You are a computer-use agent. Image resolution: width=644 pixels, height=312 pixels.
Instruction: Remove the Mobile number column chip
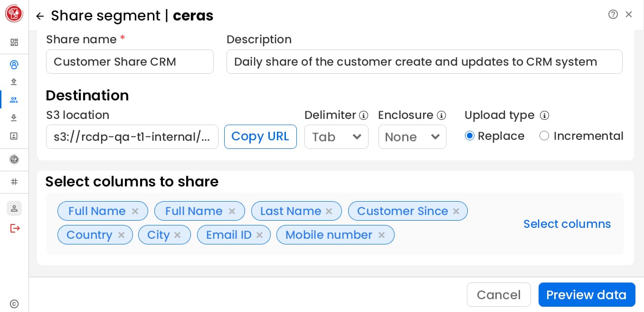point(381,235)
